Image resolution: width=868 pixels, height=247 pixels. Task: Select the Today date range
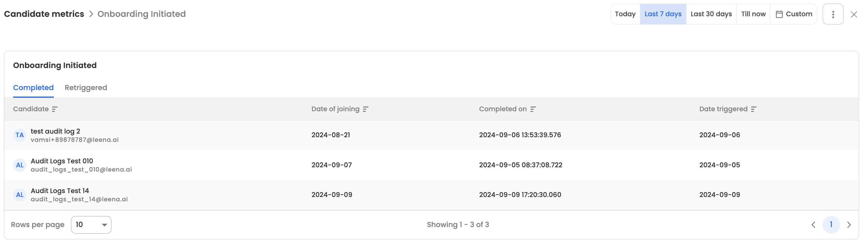pos(625,14)
